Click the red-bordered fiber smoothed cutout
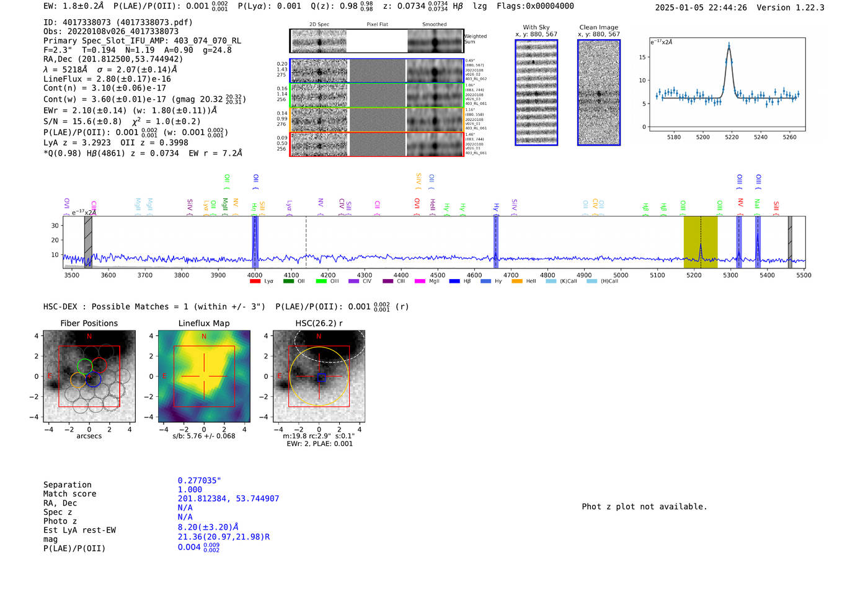This screenshot has height=591, width=868. tap(435, 144)
